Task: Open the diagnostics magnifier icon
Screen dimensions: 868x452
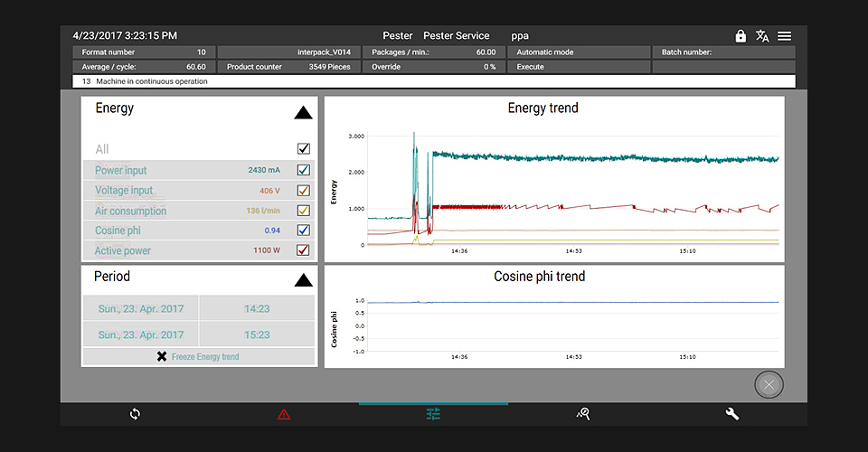Action: click(583, 414)
